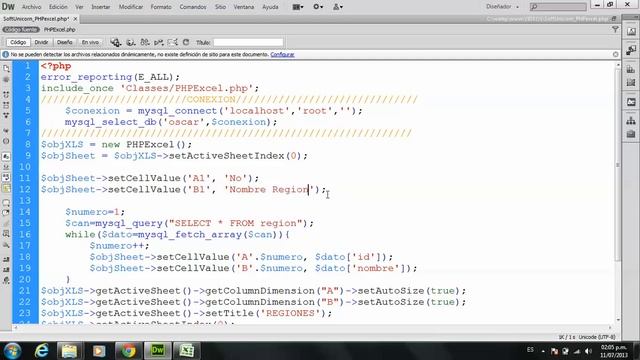Open the Sitio menu
Viewport: 640px width, 360px height.
pos(220,7)
